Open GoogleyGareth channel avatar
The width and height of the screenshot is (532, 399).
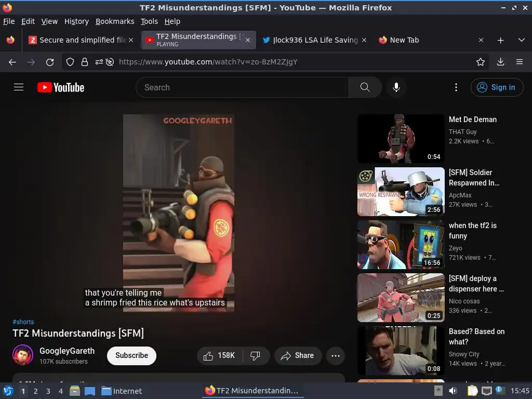(23, 355)
